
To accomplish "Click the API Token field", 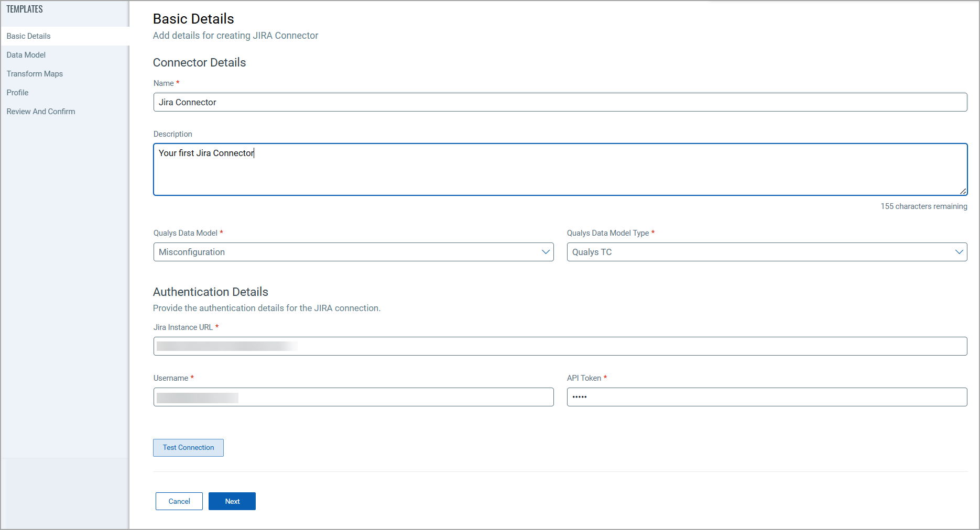I will click(767, 397).
